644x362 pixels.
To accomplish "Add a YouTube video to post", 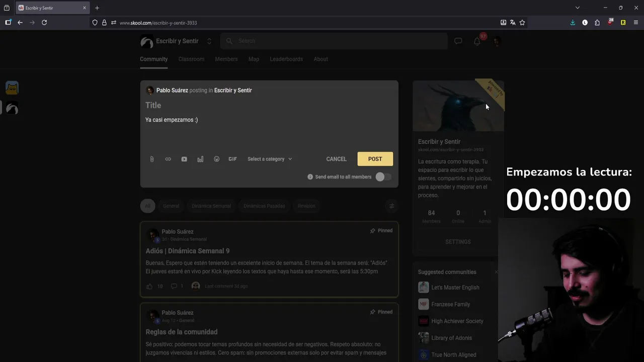I will coord(184,159).
